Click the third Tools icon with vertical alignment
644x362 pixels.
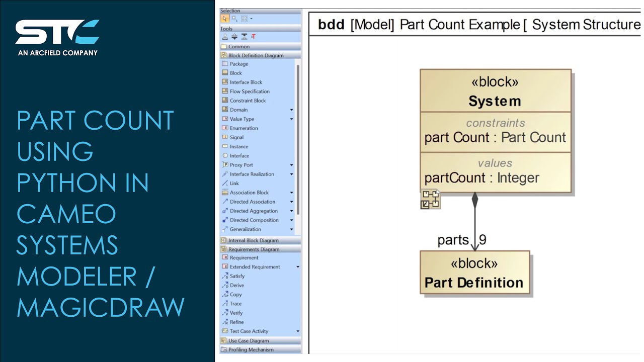point(244,36)
